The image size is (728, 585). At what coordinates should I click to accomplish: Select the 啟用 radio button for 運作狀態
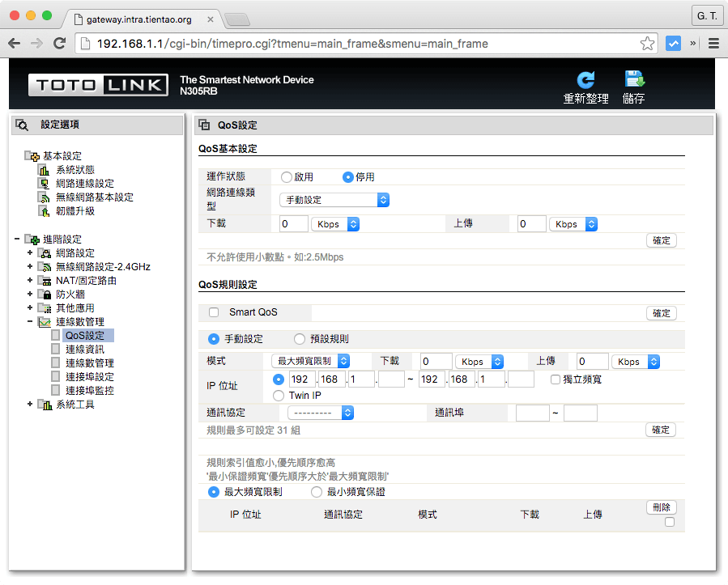[x=287, y=176]
